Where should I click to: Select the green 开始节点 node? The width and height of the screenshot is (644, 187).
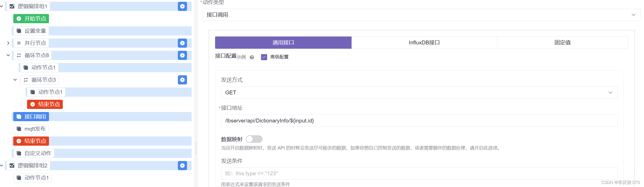click(x=31, y=19)
